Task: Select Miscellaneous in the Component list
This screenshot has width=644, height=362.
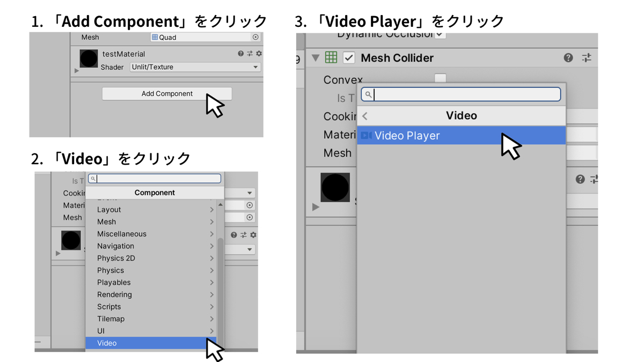Action: tap(150, 234)
